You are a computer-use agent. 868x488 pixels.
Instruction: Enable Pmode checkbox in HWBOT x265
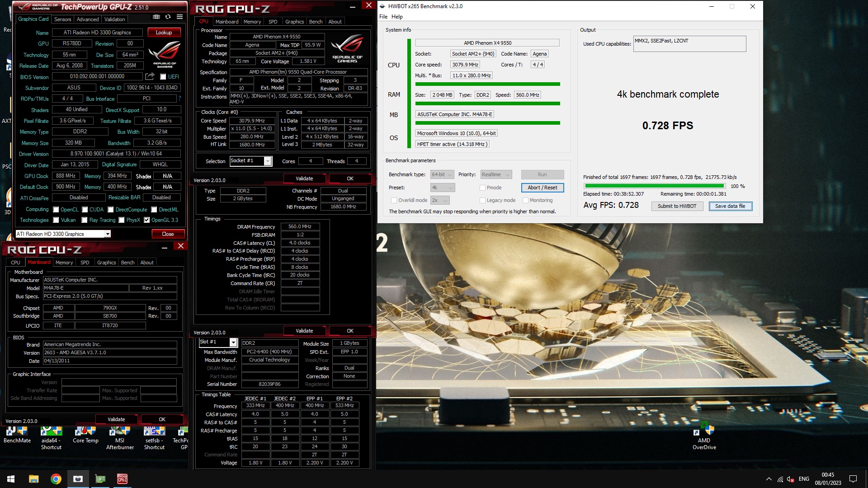click(482, 188)
